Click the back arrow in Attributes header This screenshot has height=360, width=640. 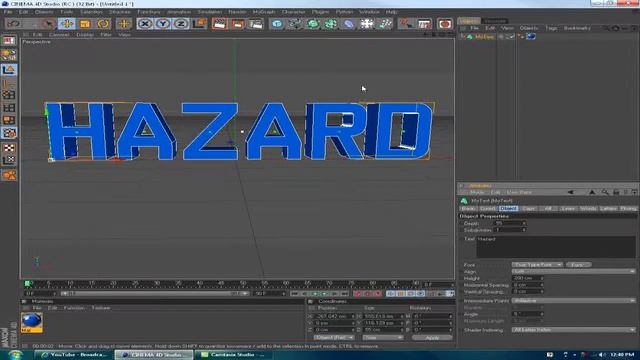click(570, 192)
